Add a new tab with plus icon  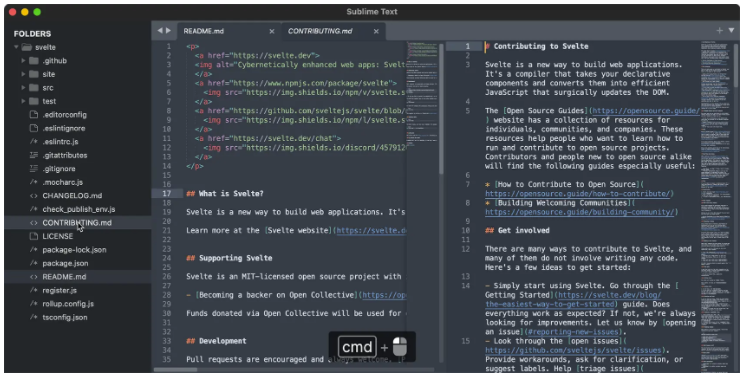coord(719,31)
